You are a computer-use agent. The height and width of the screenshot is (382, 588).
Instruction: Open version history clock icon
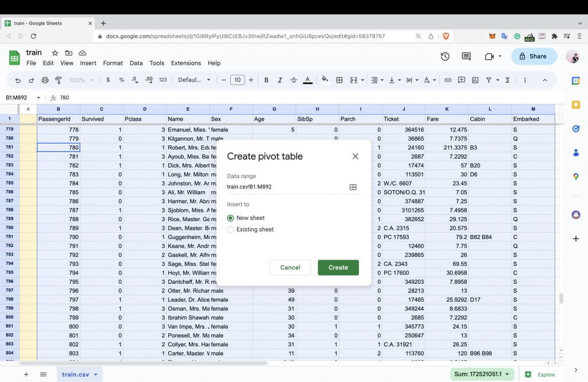[445, 56]
